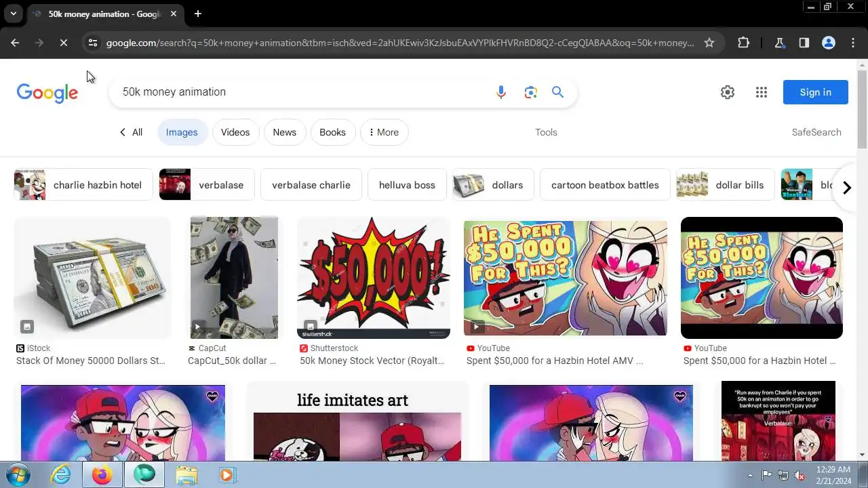Switch to the Books tab
This screenshot has height=488, width=868.
pyautogui.click(x=332, y=132)
